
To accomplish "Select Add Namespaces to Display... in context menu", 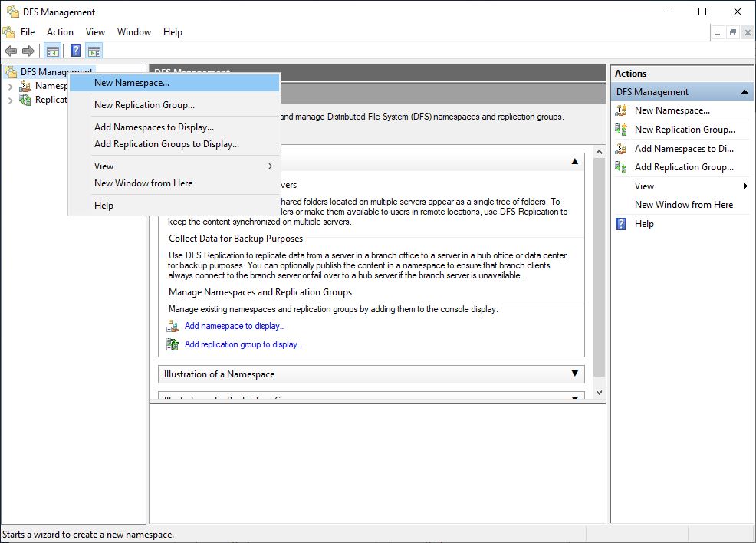I will 175,127.
